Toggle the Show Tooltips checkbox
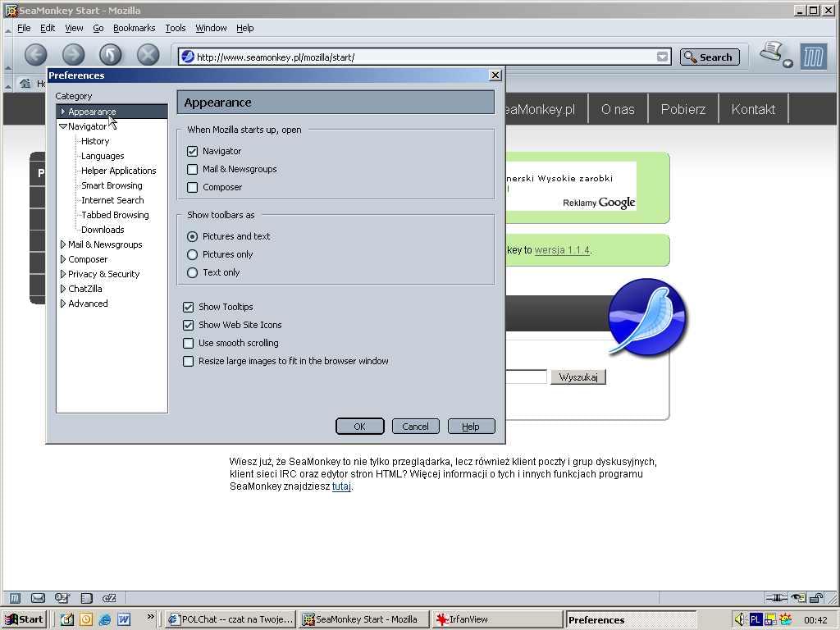This screenshot has width=840, height=630. click(188, 307)
